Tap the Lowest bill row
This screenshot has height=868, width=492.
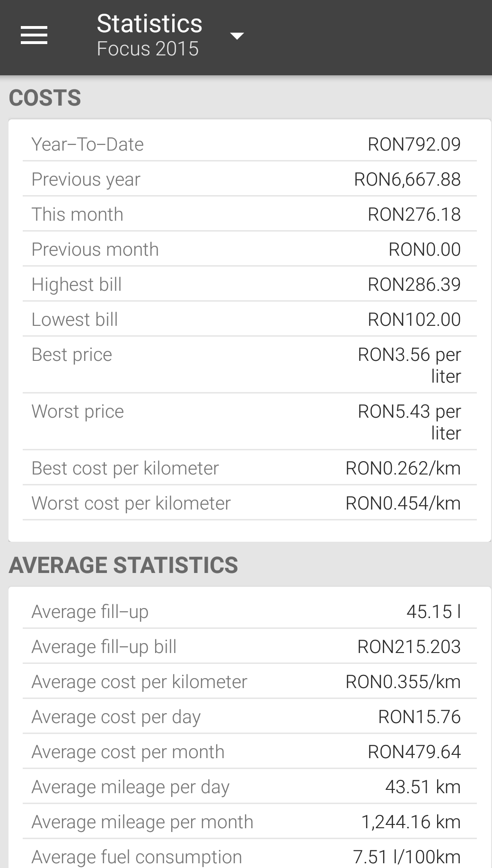pyautogui.click(x=249, y=319)
